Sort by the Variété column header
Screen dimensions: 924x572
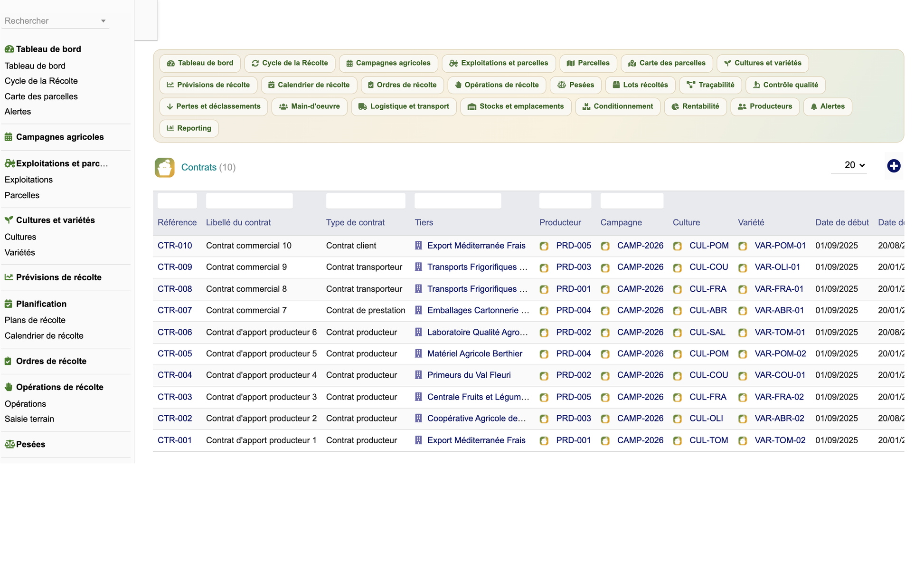[751, 222]
